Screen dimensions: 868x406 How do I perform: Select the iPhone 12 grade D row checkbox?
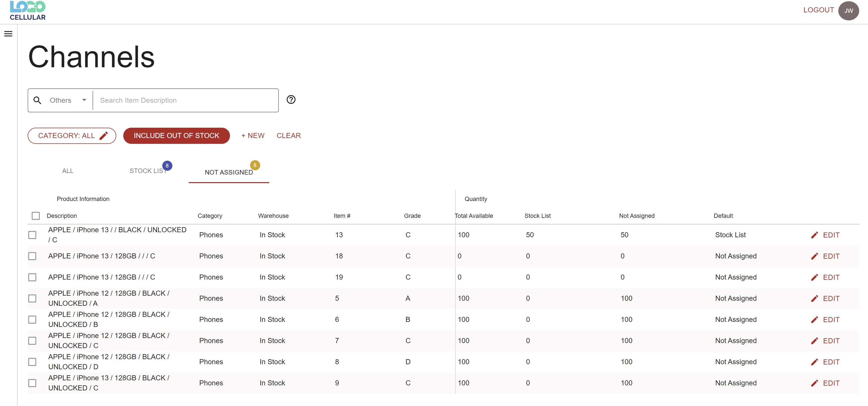(32, 362)
